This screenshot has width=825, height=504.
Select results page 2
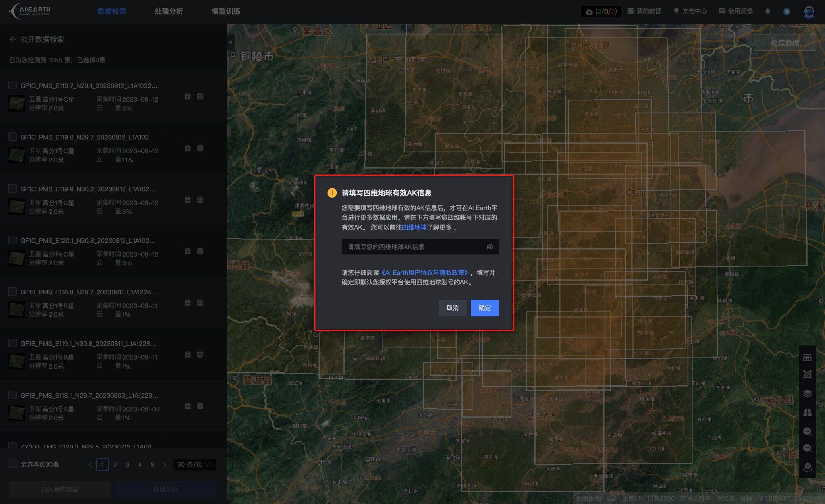[x=115, y=465]
